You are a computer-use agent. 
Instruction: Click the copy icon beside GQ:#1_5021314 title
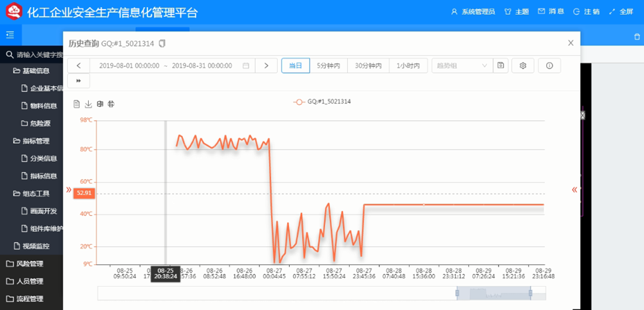coord(162,43)
